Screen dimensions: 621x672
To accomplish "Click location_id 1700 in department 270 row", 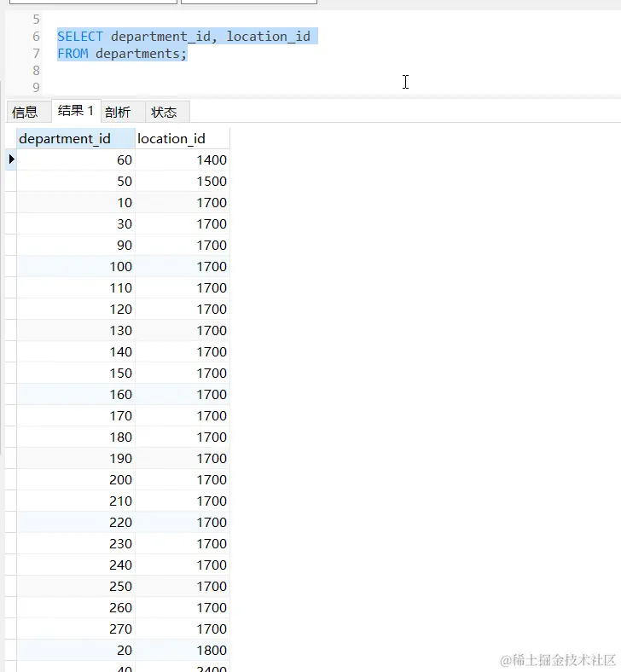I will 183,629.
